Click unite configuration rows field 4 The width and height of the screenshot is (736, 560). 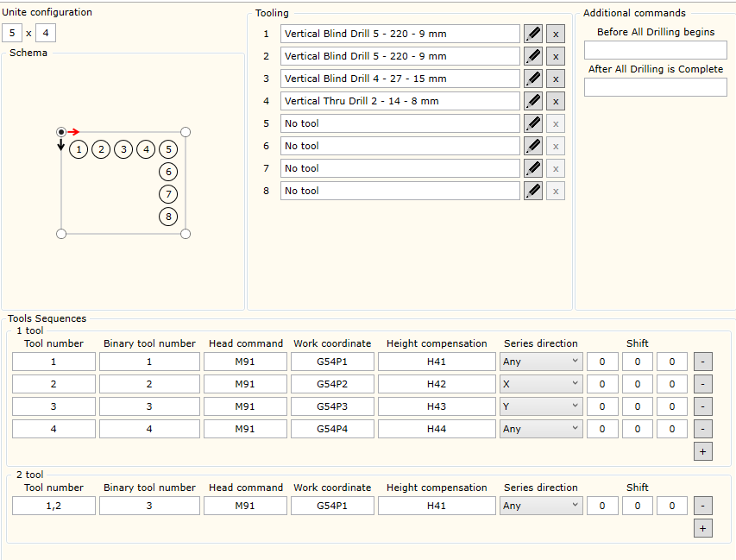pyautogui.click(x=46, y=34)
